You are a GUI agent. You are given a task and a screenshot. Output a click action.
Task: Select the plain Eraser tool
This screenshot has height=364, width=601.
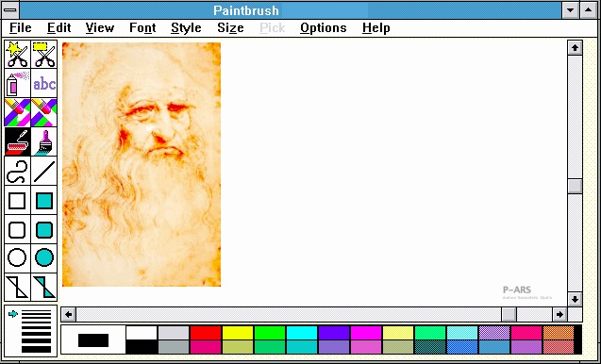(x=44, y=112)
